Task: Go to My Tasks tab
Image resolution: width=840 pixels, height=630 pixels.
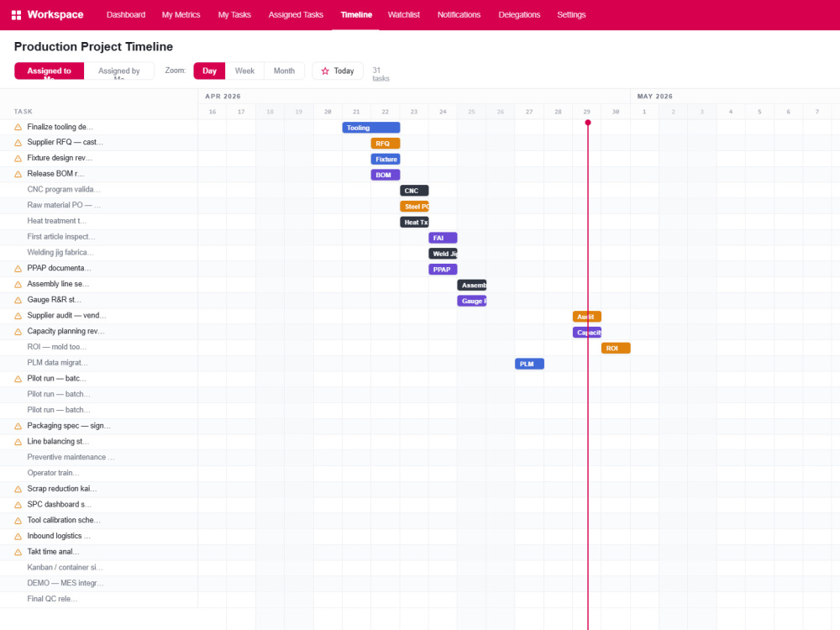Action: pyautogui.click(x=234, y=15)
